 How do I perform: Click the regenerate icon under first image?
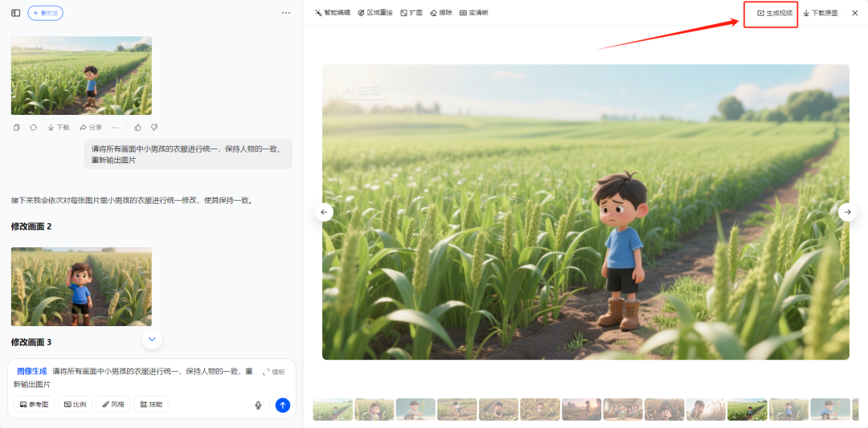[33, 127]
